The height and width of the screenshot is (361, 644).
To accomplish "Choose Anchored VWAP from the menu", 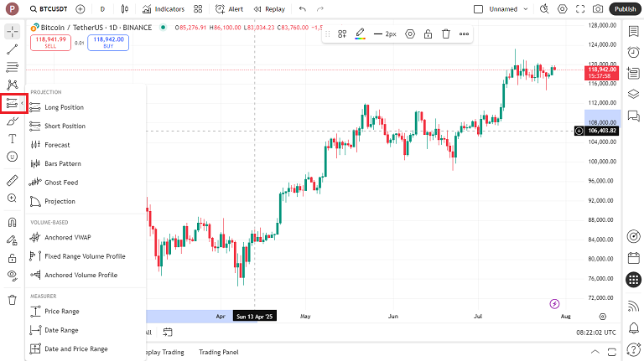I will coord(69,238).
